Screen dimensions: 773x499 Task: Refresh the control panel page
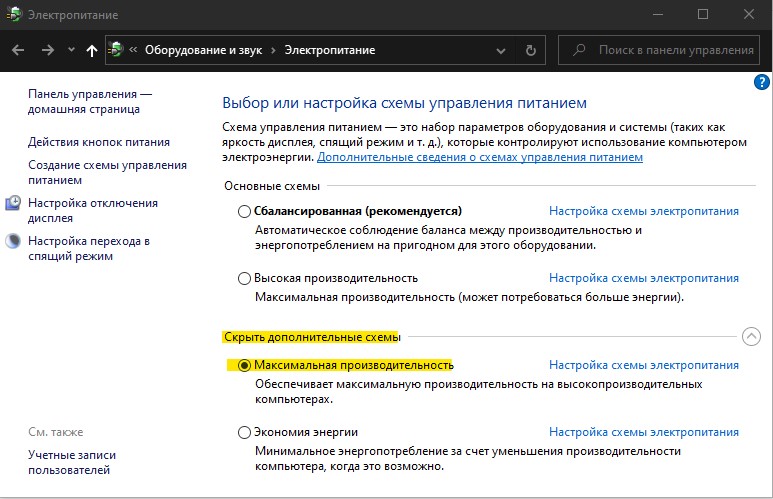tap(530, 50)
